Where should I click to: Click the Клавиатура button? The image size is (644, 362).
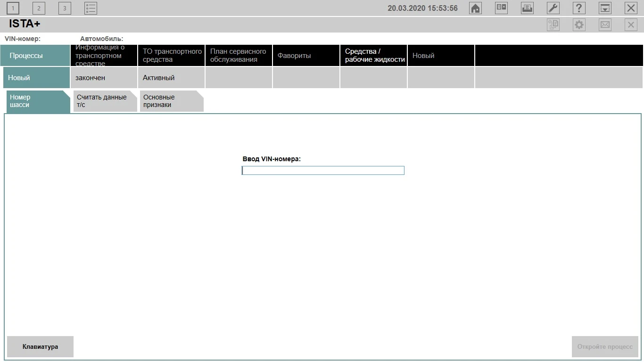coord(41,347)
